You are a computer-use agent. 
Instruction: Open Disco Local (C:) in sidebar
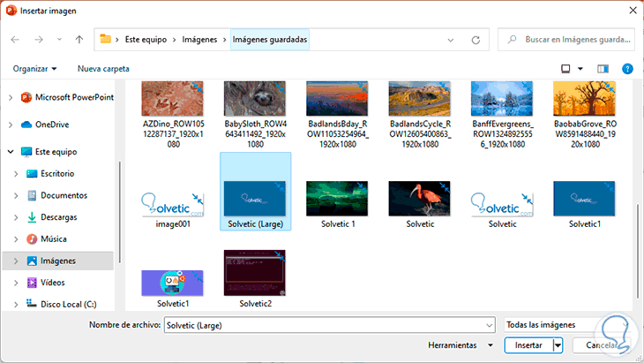[61, 304]
